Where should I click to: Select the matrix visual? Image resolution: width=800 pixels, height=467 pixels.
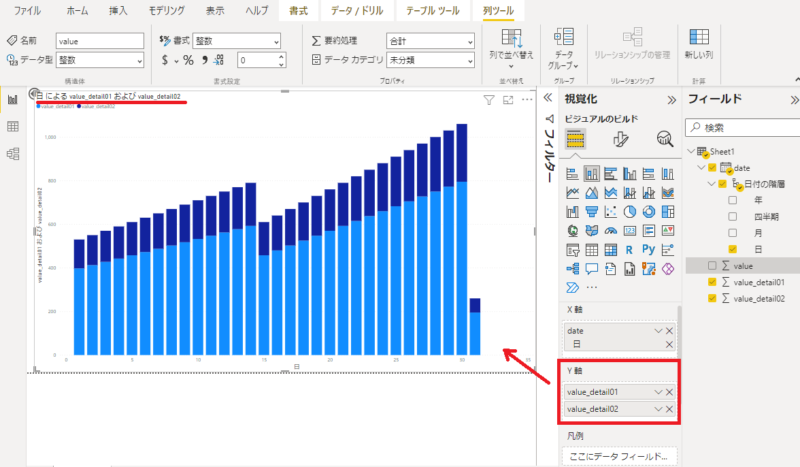pos(610,250)
